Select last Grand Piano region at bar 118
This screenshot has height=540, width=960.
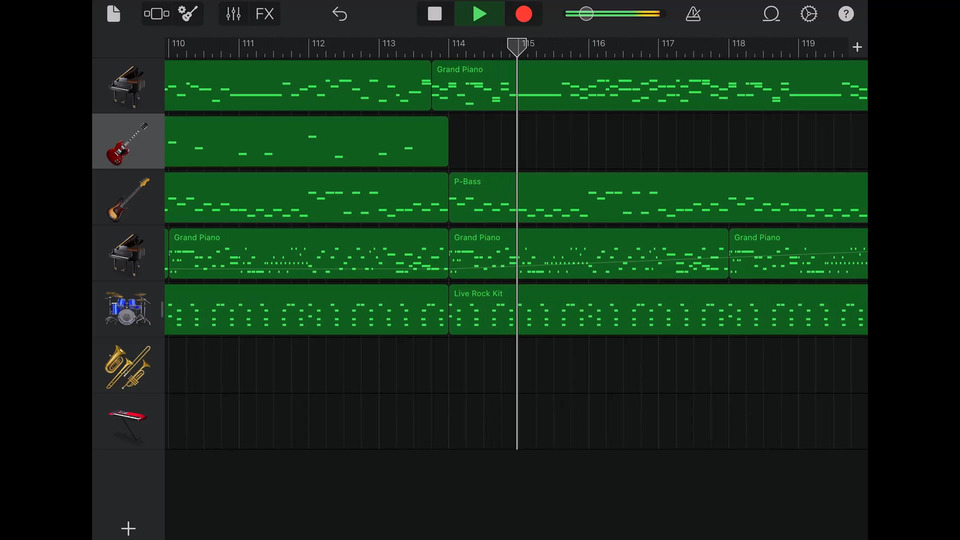pyautogui.click(x=798, y=253)
